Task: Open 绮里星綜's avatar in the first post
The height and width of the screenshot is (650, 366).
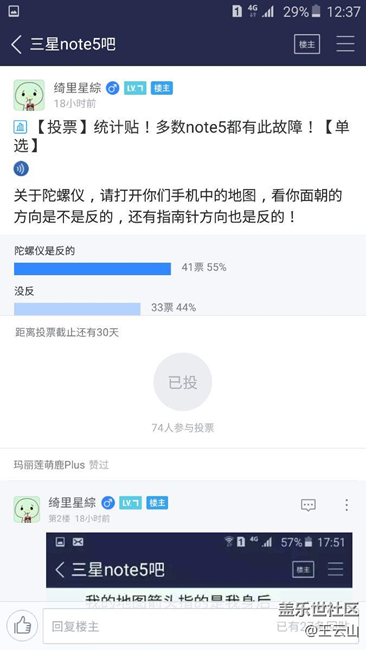Action: click(x=29, y=95)
